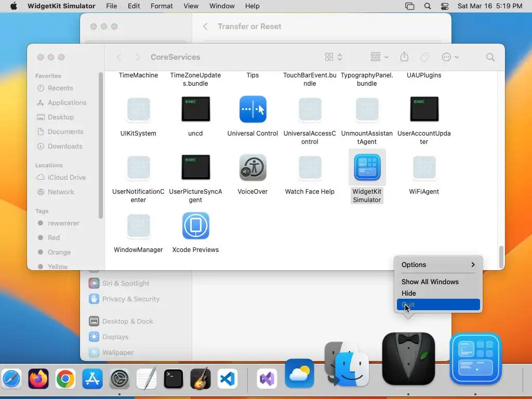This screenshot has width=532, height=399.
Task: Open App Store from the Dock
Action: coord(92,379)
